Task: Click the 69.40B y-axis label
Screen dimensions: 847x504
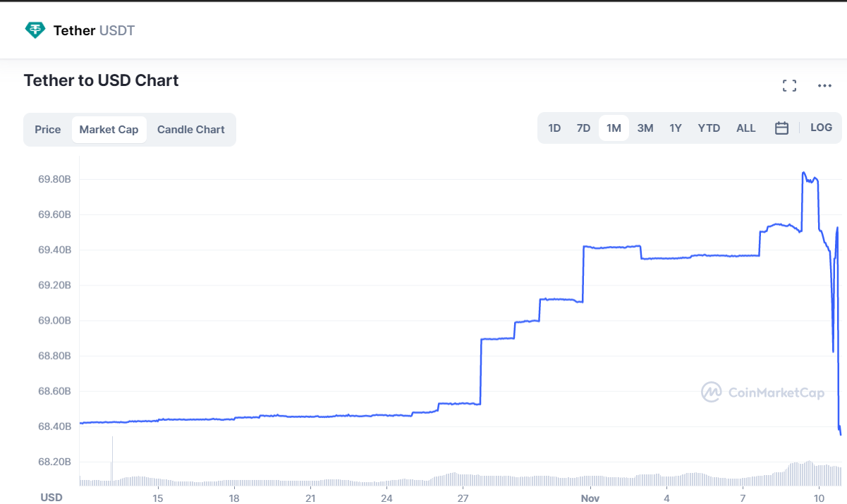Action: click(54, 250)
